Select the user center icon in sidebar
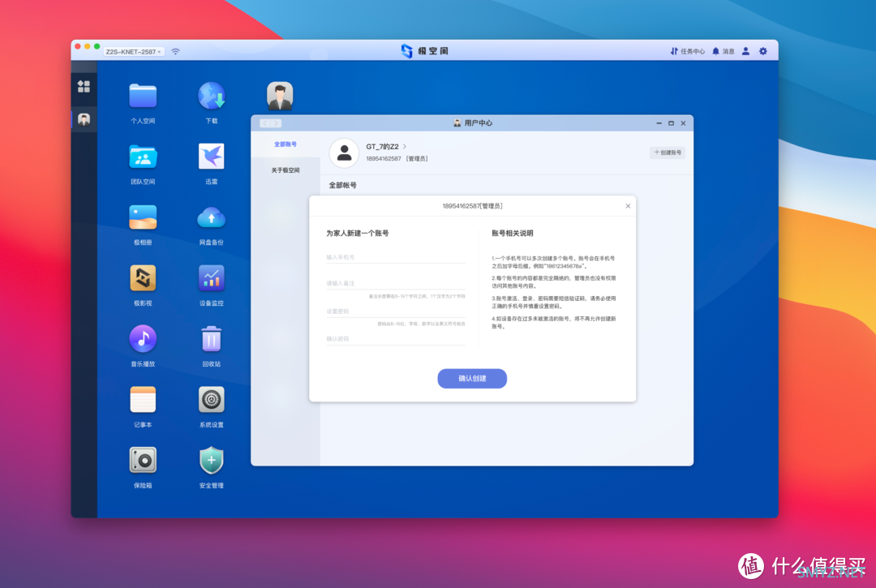The image size is (876, 588). point(84,119)
